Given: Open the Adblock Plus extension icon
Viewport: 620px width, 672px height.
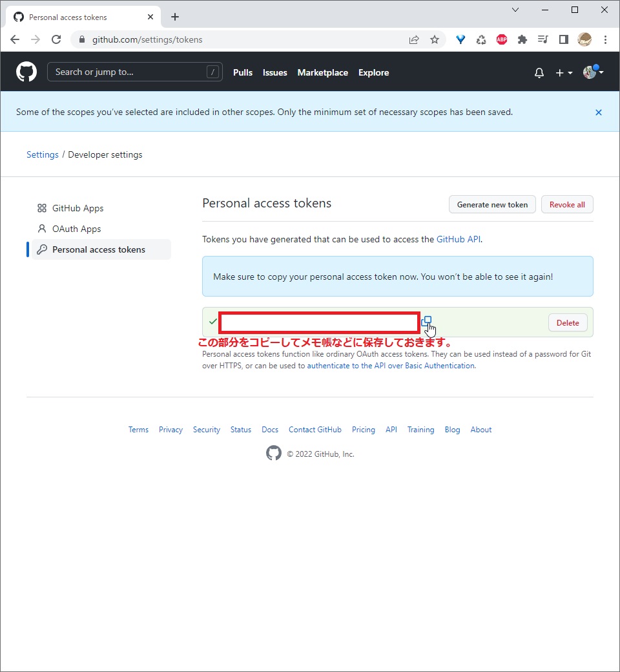Looking at the screenshot, I should [x=502, y=40].
